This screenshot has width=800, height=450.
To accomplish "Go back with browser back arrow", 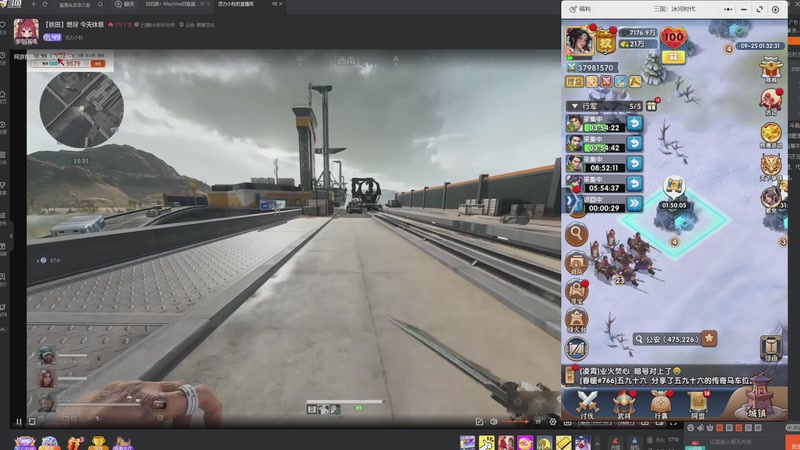I will [34, 4].
